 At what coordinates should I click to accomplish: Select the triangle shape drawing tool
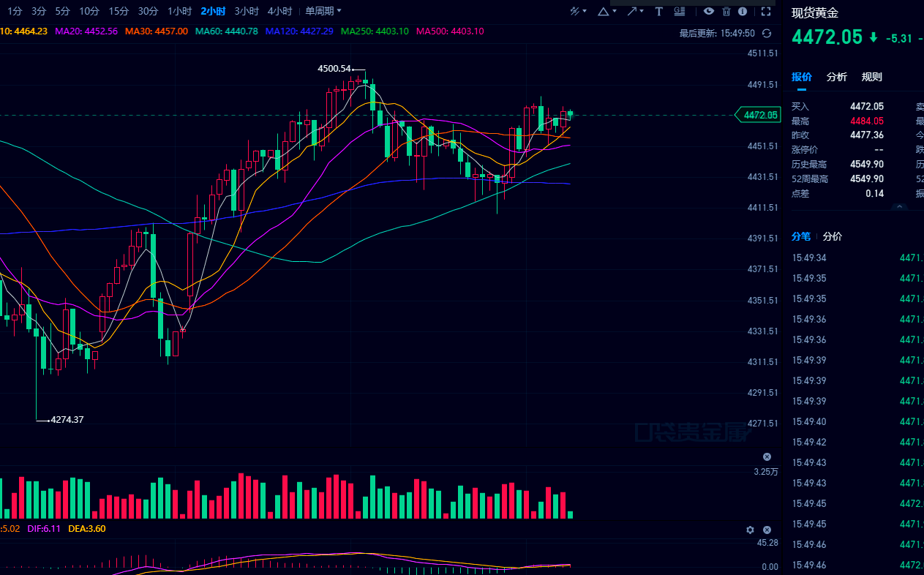[x=603, y=11]
